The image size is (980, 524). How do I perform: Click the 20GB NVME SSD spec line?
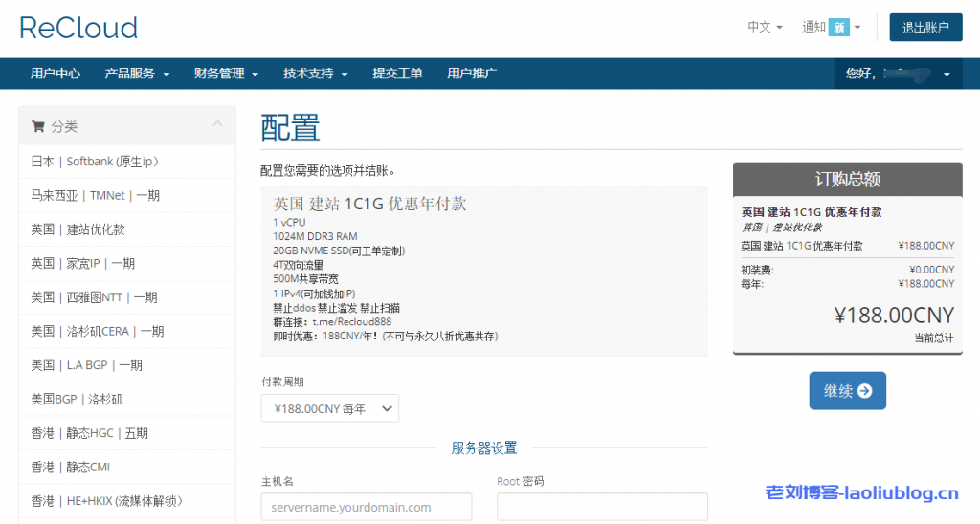[x=339, y=251]
